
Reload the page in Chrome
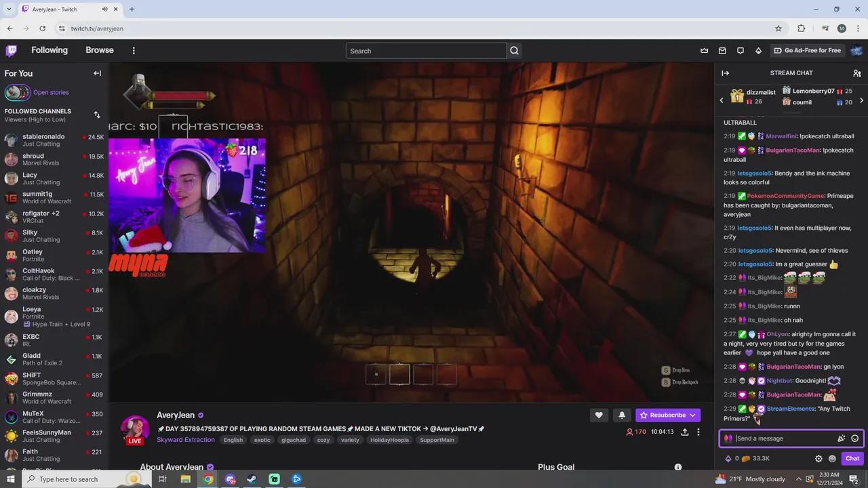pyautogui.click(x=42, y=28)
